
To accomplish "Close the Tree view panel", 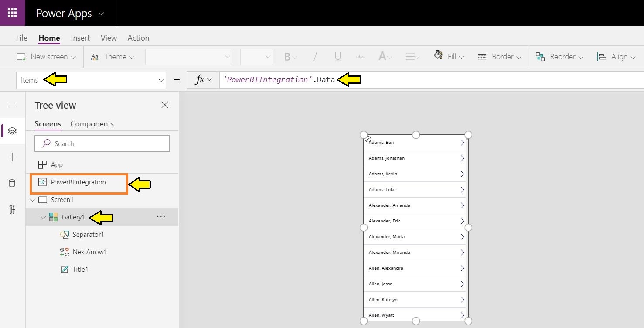I will [x=164, y=105].
